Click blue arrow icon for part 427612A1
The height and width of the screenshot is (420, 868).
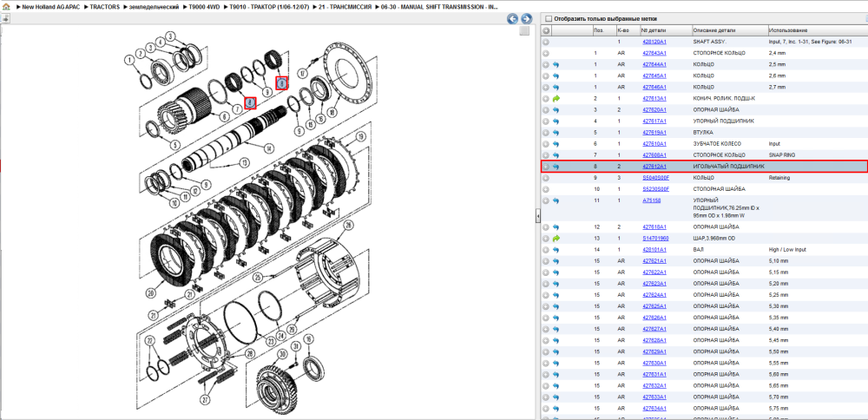pos(556,167)
